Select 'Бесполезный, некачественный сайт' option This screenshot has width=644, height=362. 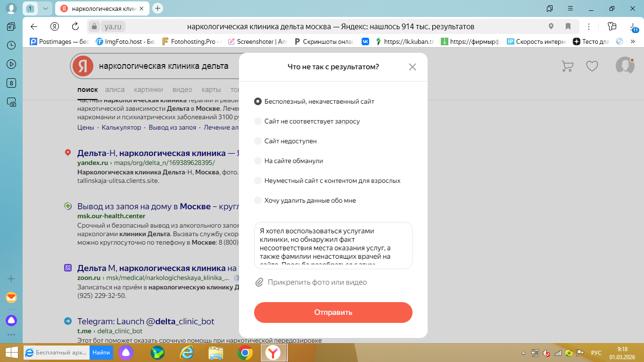(314, 101)
